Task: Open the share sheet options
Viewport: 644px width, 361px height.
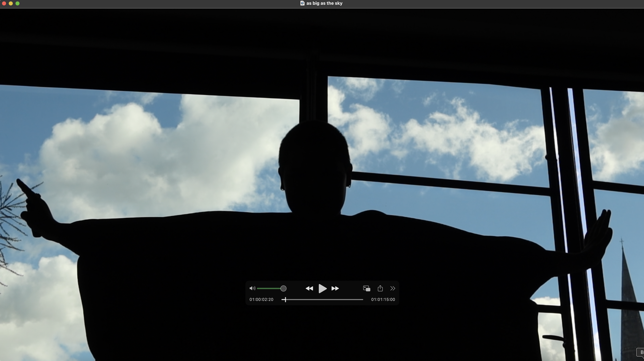Action: 380,288
